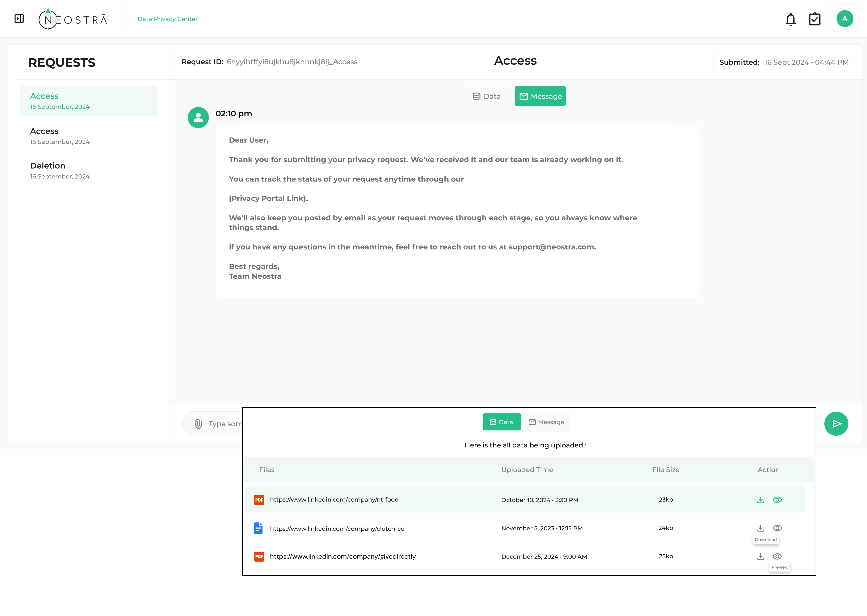Preview the givedirectly file with eye icon
Screen dimensions: 867x616
(777, 556)
